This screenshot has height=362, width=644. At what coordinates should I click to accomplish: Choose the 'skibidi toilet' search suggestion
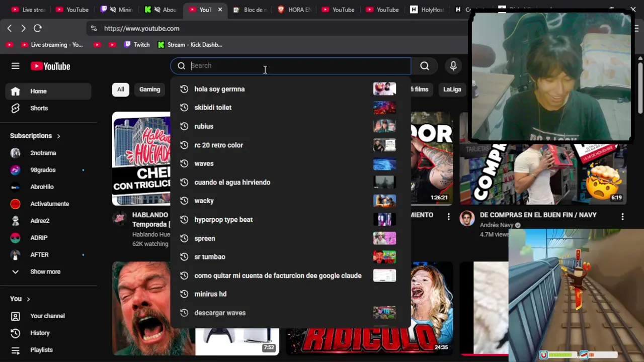coord(290,108)
